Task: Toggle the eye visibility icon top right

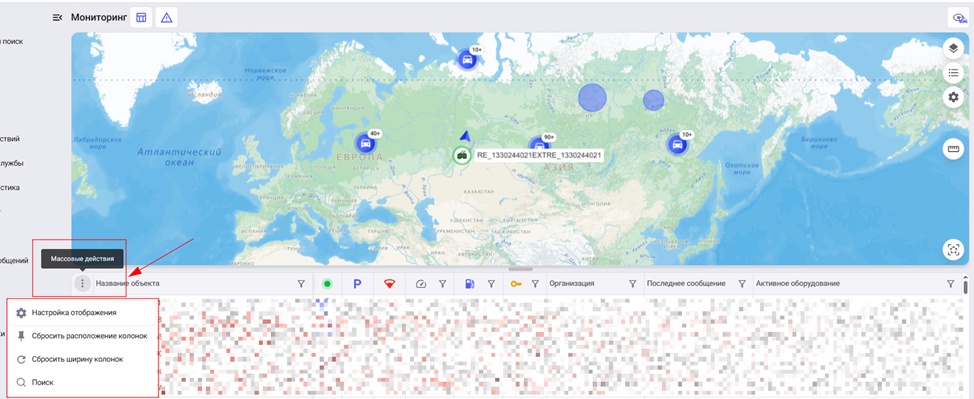Action: 958,18
